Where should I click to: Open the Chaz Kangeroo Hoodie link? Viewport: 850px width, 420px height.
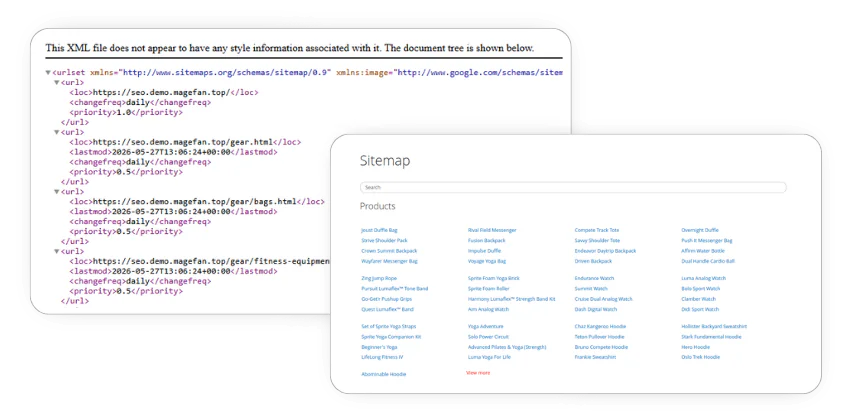click(600, 327)
